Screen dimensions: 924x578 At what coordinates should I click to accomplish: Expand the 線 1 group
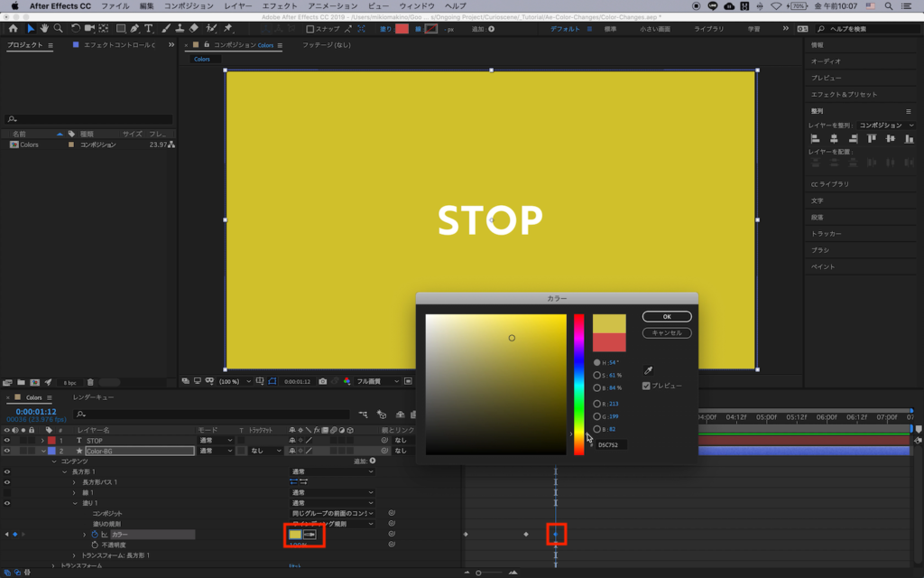tap(74, 493)
